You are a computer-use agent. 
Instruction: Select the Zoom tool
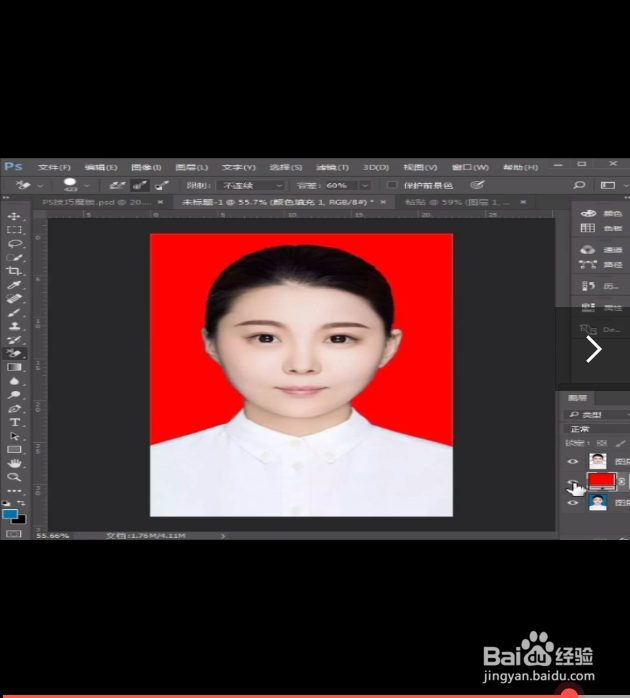point(14,477)
